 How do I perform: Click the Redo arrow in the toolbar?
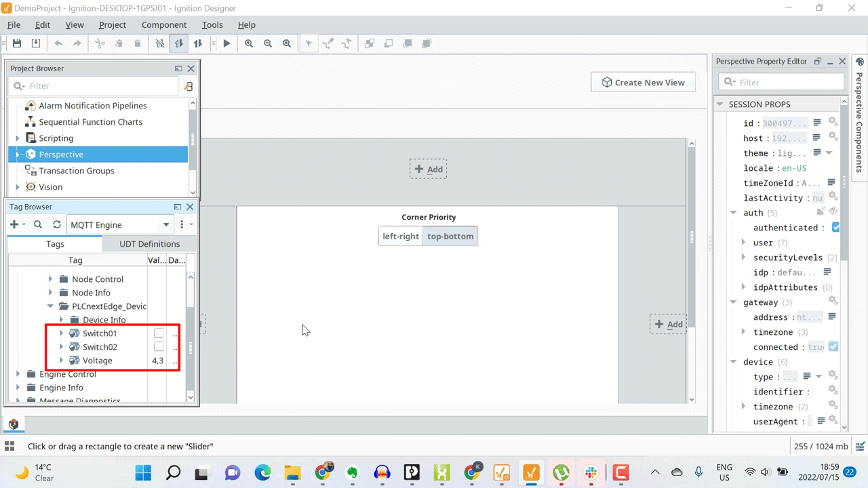click(77, 43)
